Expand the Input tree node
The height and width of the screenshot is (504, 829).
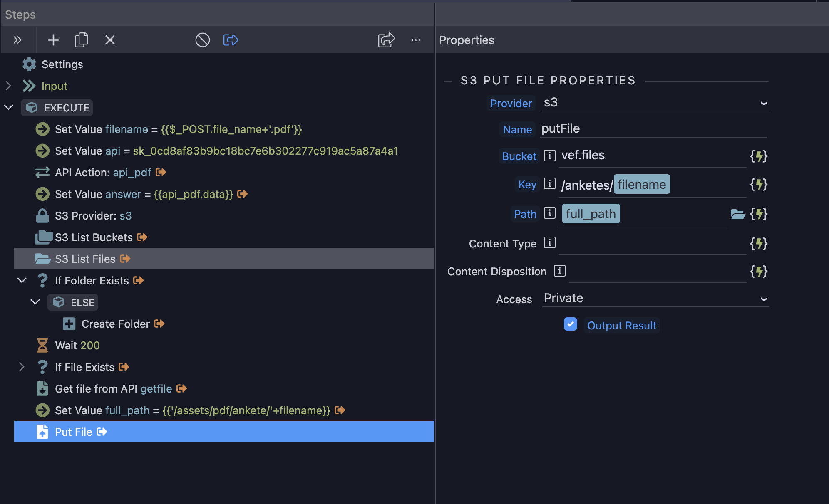pos(8,86)
